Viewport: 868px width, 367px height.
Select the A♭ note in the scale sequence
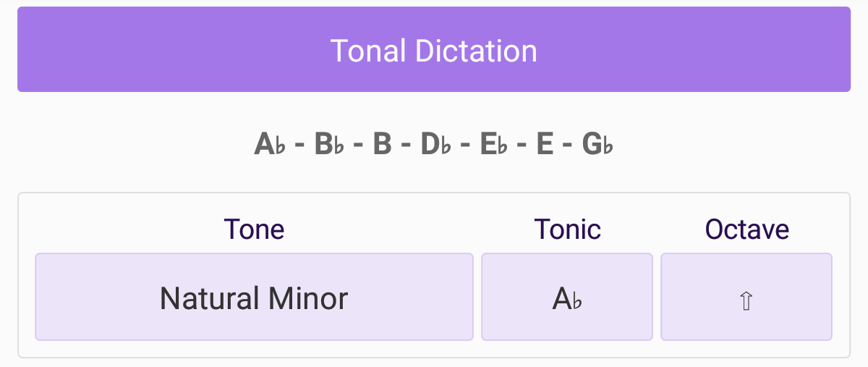pos(271,145)
